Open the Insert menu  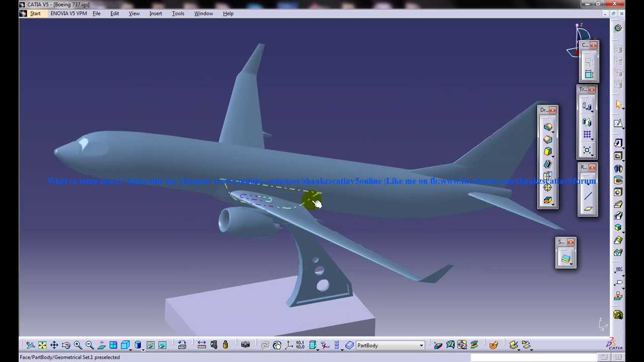(x=155, y=14)
